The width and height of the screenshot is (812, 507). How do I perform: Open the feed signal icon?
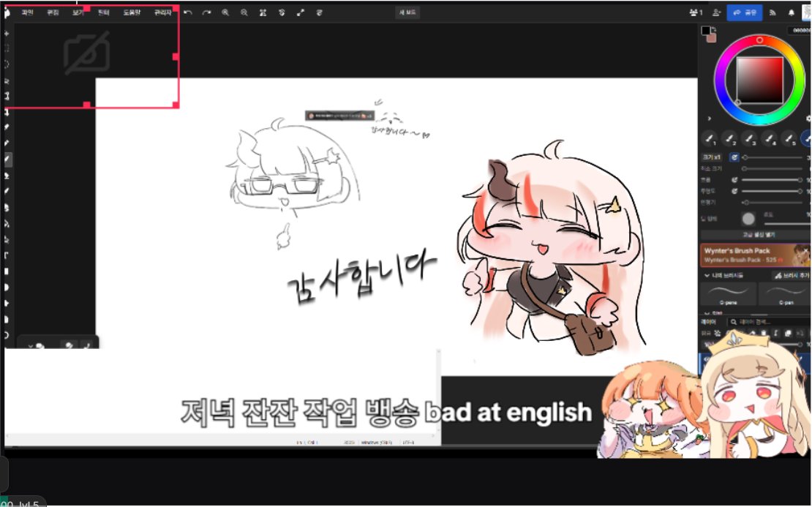point(772,12)
